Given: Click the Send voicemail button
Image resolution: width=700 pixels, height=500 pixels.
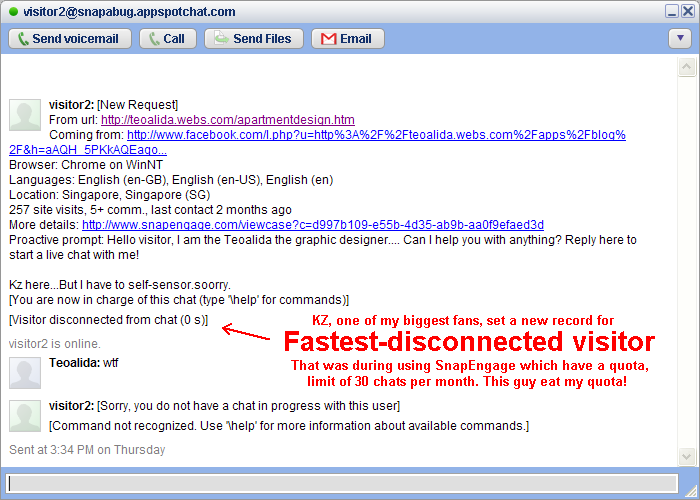Looking at the screenshot, I should [70, 38].
